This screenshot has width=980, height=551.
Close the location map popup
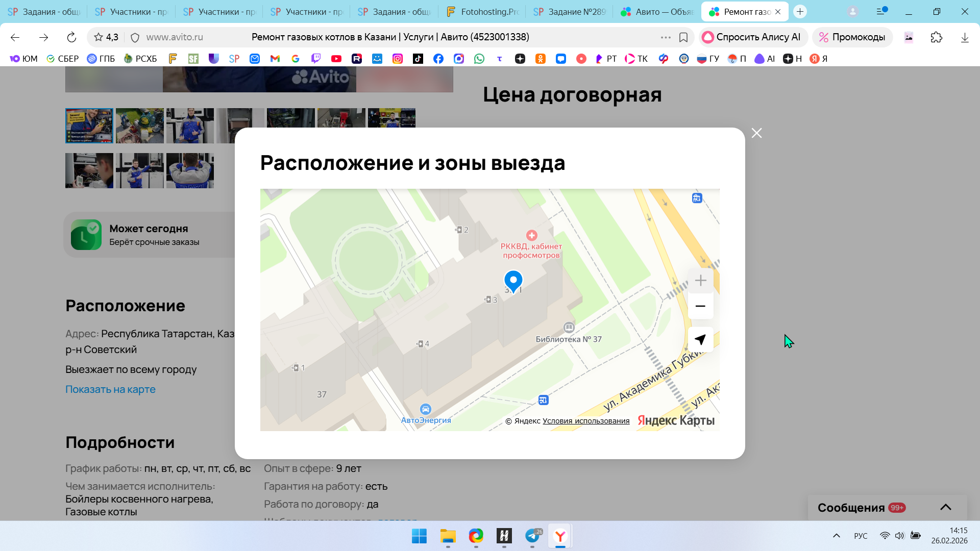pos(756,133)
